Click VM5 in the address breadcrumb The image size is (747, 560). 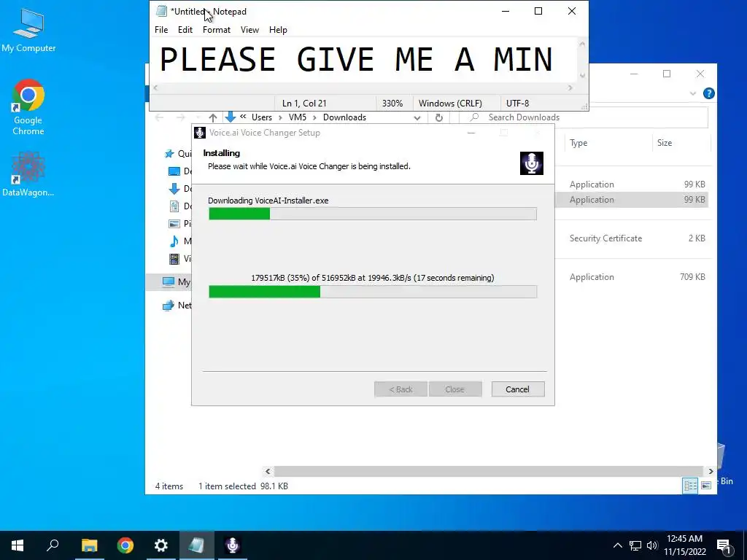[298, 117]
